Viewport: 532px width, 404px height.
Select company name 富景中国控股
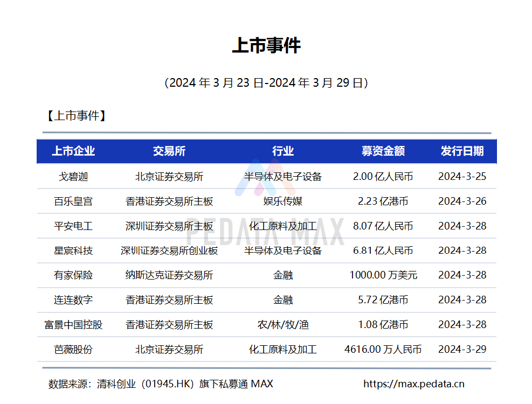[73, 324]
